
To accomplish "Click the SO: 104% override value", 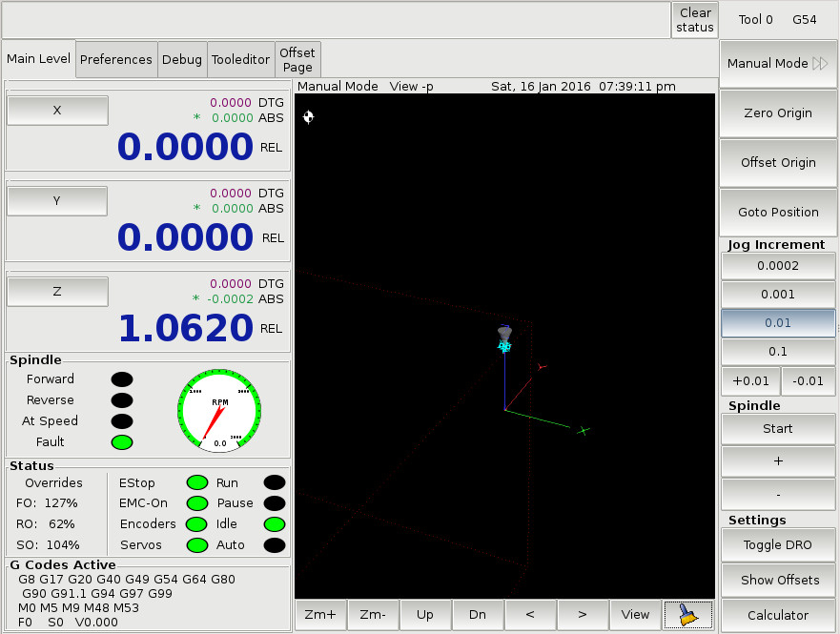I will (48, 545).
